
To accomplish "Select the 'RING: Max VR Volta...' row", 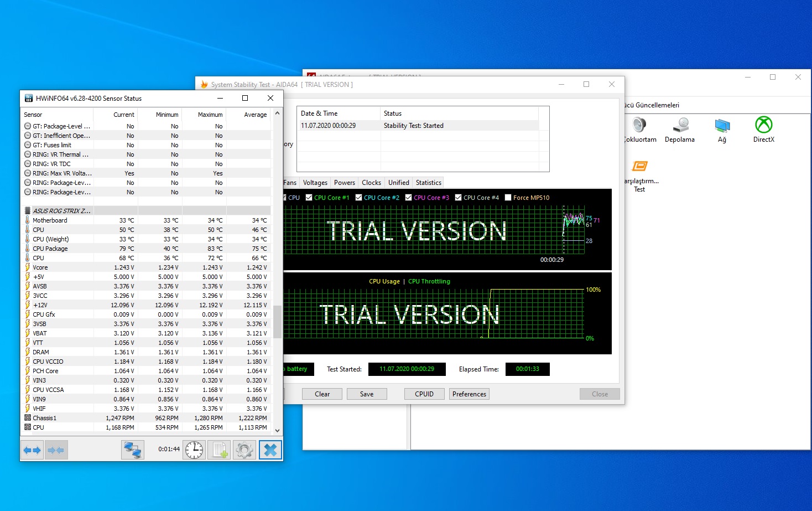I will pos(146,173).
